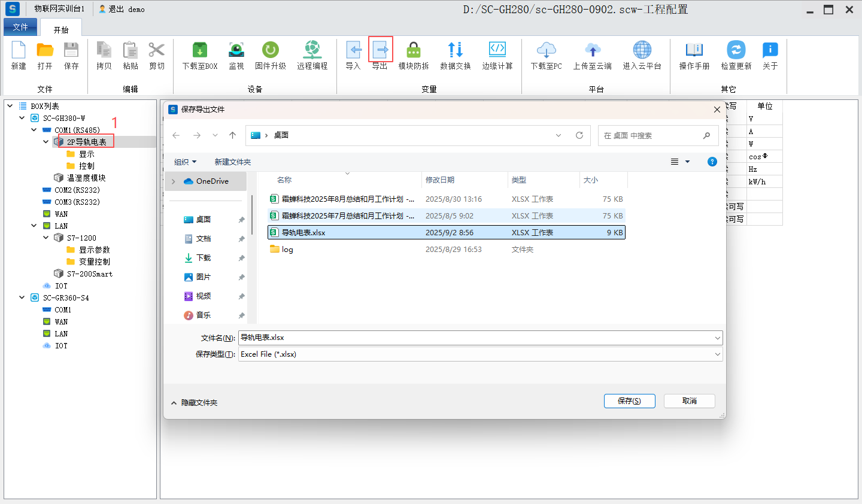Click the 保存(S) button
Screen dimensions: 862x504
pos(629,401)
